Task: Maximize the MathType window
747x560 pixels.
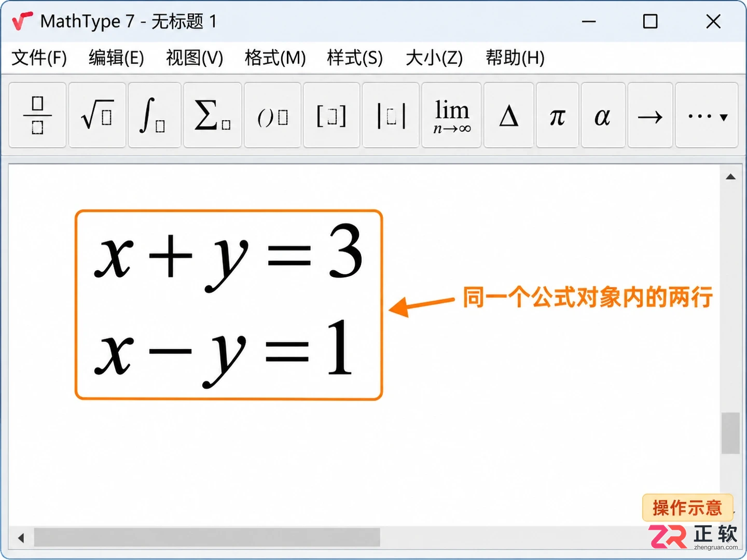Action: 650,22
